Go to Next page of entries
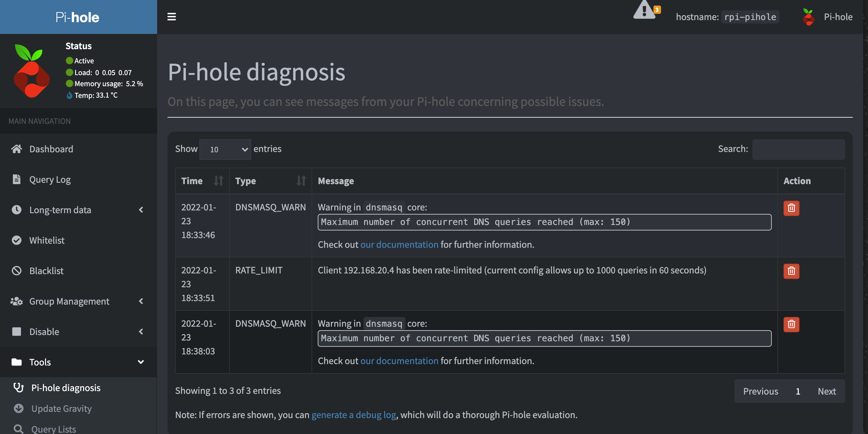The height and width of the screenshot is (434, 868). click(827, 391)
